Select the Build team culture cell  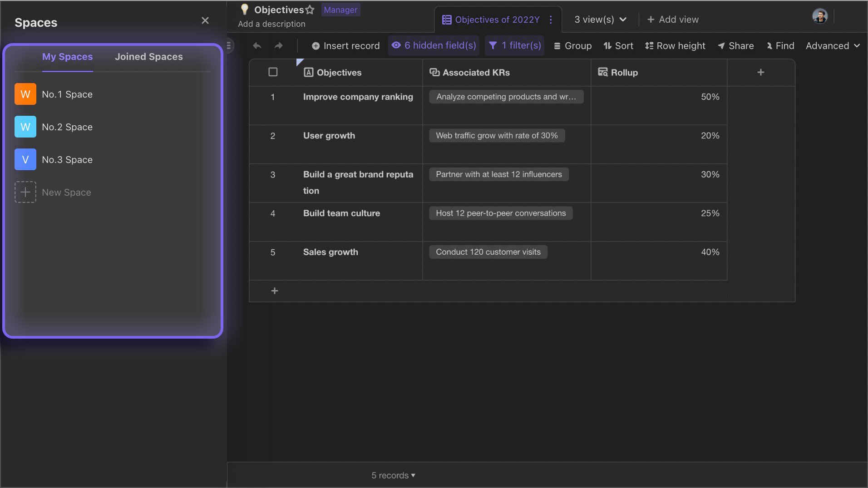point(359,222)
